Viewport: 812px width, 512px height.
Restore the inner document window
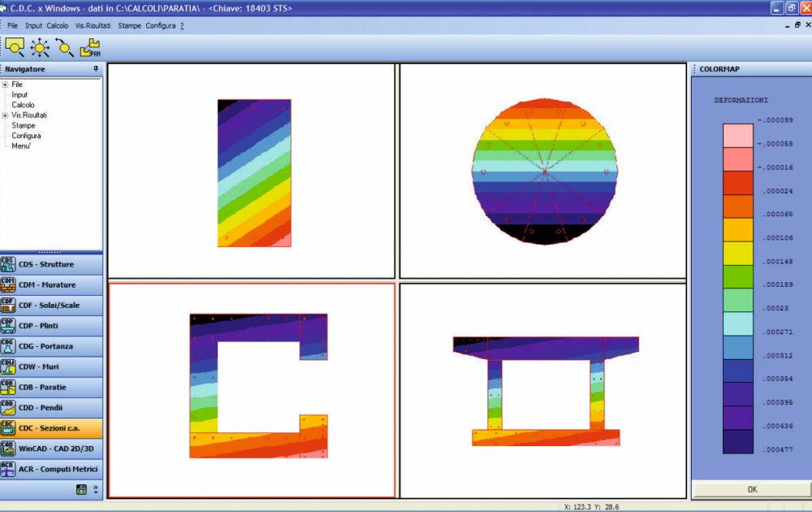point(797,25)
